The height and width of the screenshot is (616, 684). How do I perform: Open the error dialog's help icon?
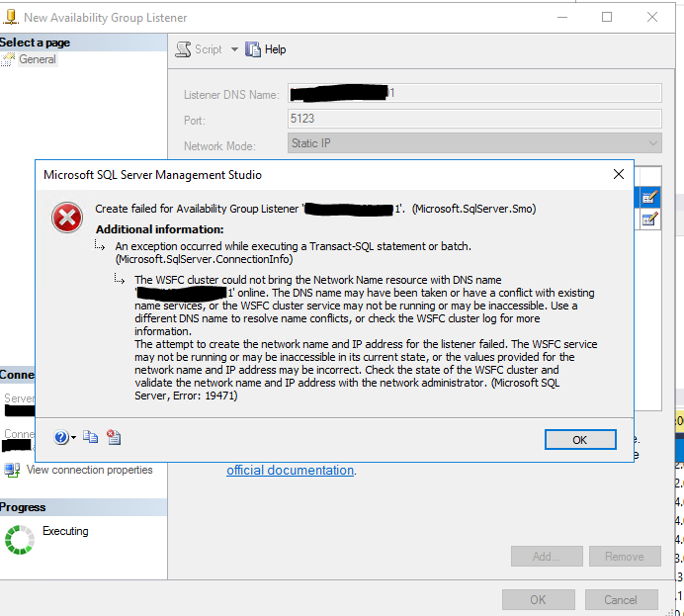tap(61, 437)
